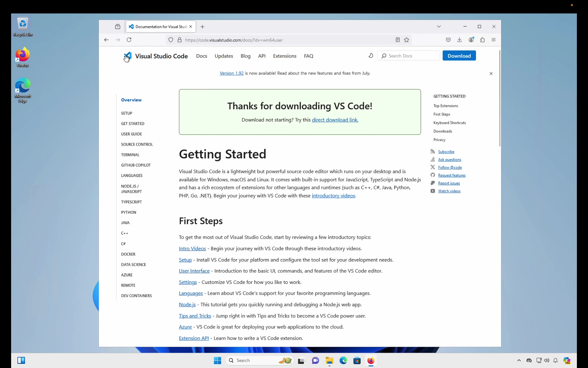The image size is (588, 368).
Task: Open the introductory videos link
Action: [333, 196]
